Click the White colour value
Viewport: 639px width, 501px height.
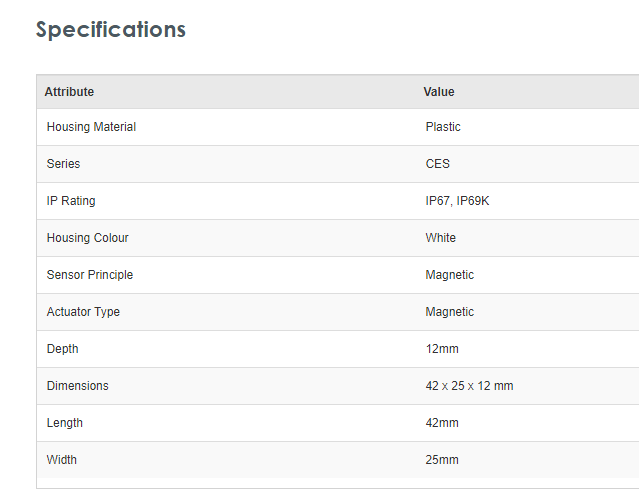[x=440, y=238]
